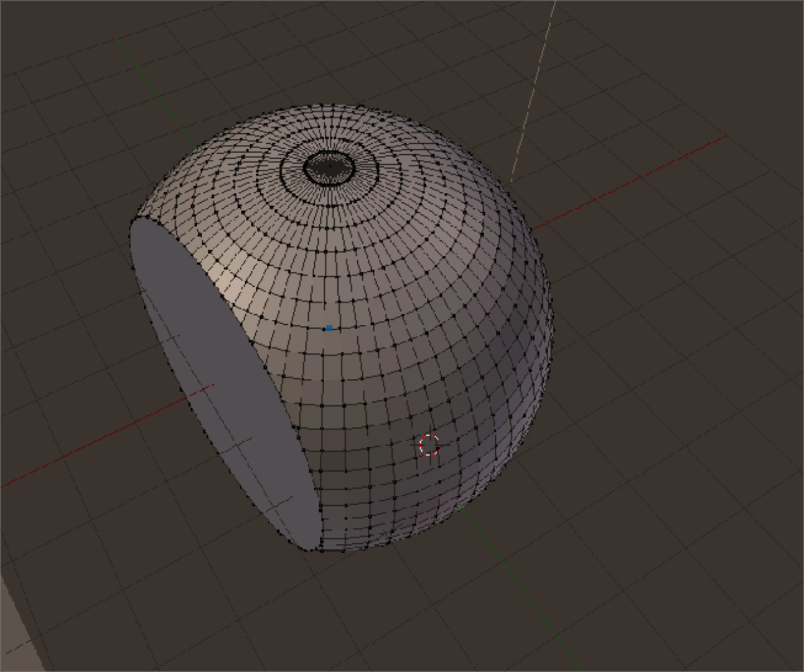Select the pole vertex at the sphere's top rings

tap(329, 167)
